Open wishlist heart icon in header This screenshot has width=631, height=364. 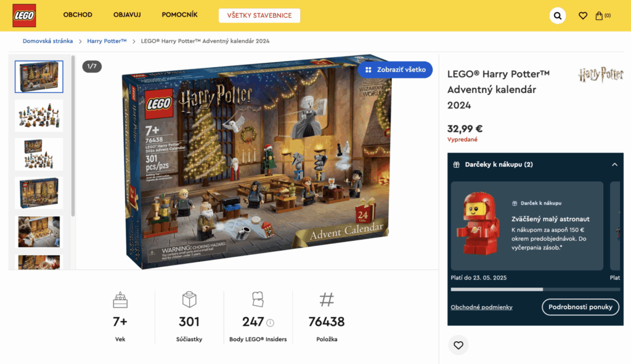(583, 15)
